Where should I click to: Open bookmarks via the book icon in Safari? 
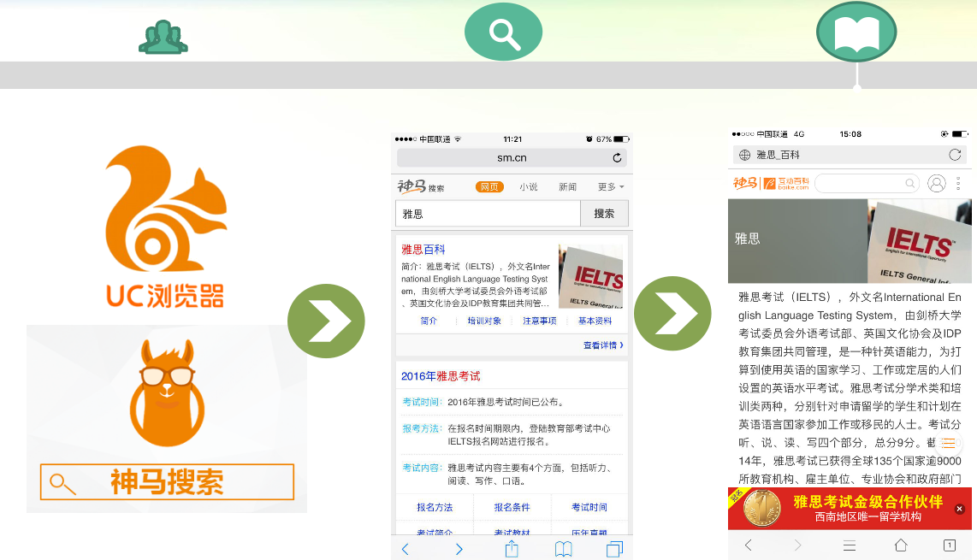tap(564, 549)
